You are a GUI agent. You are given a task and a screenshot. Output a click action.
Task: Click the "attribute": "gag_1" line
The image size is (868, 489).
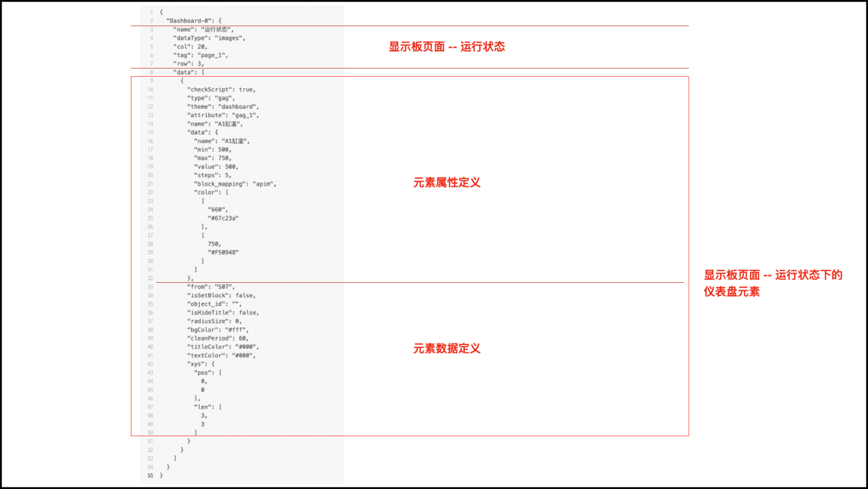pyautogui.click(x=223, y=115)
